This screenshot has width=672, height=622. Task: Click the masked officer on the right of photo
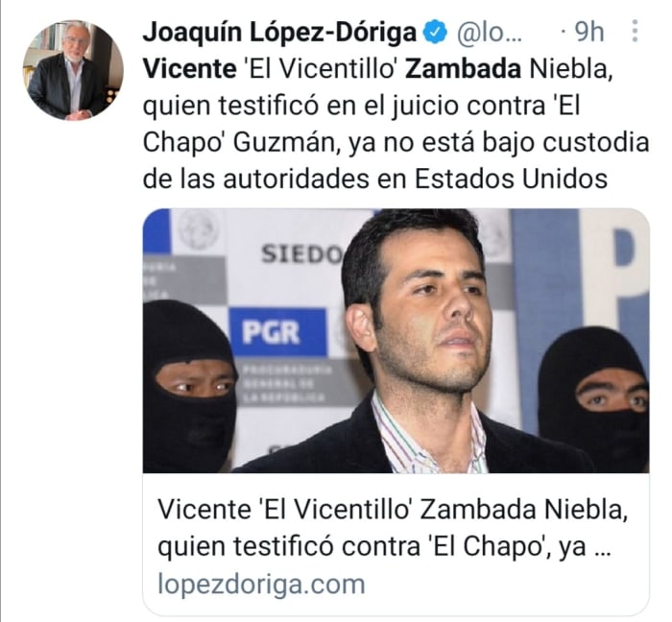596,398
